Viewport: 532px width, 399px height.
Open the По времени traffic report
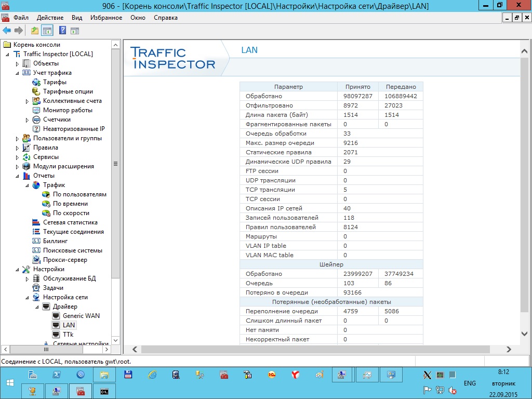pos(70,204)
